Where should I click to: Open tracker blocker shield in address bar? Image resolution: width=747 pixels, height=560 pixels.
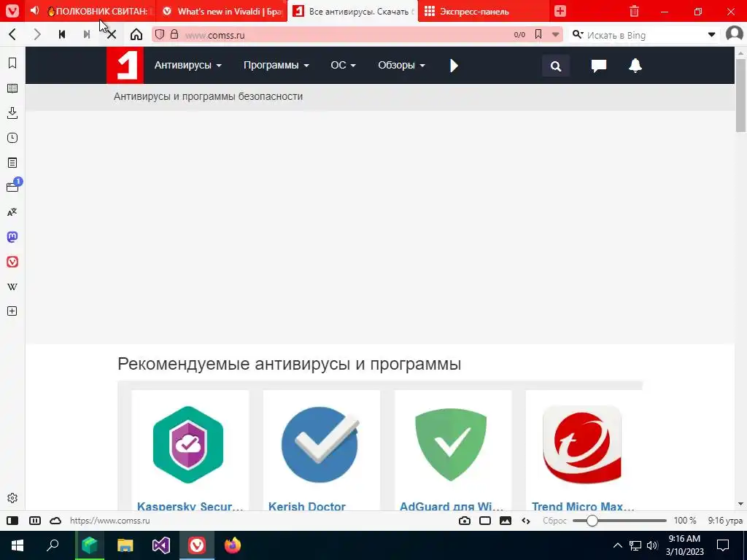coord(160,34)
